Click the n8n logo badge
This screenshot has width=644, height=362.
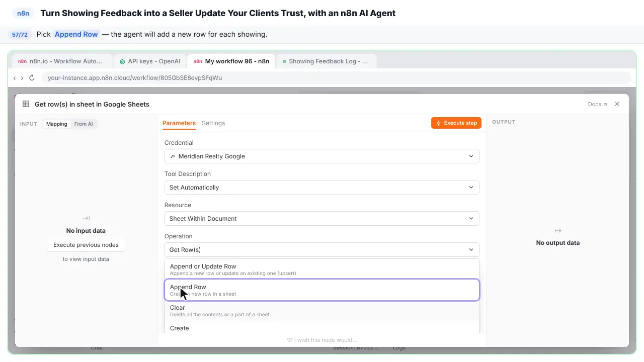pos(23,14)
